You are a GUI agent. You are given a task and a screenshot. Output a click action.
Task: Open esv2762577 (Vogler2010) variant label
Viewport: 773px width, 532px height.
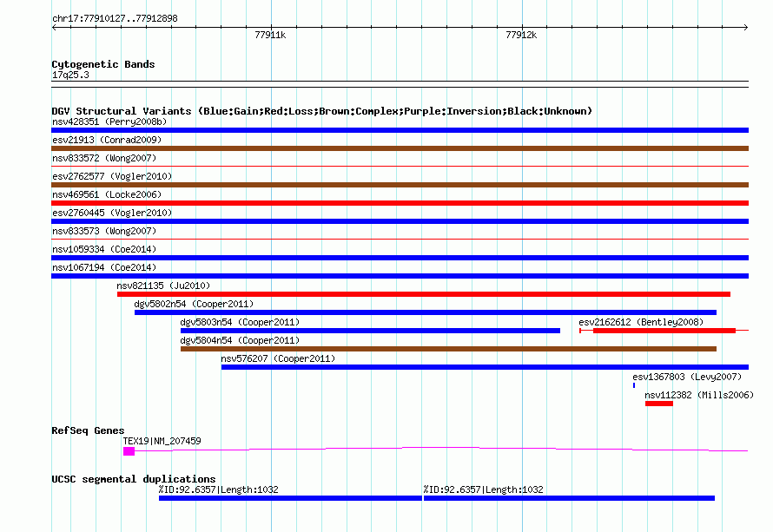[112, 176]
